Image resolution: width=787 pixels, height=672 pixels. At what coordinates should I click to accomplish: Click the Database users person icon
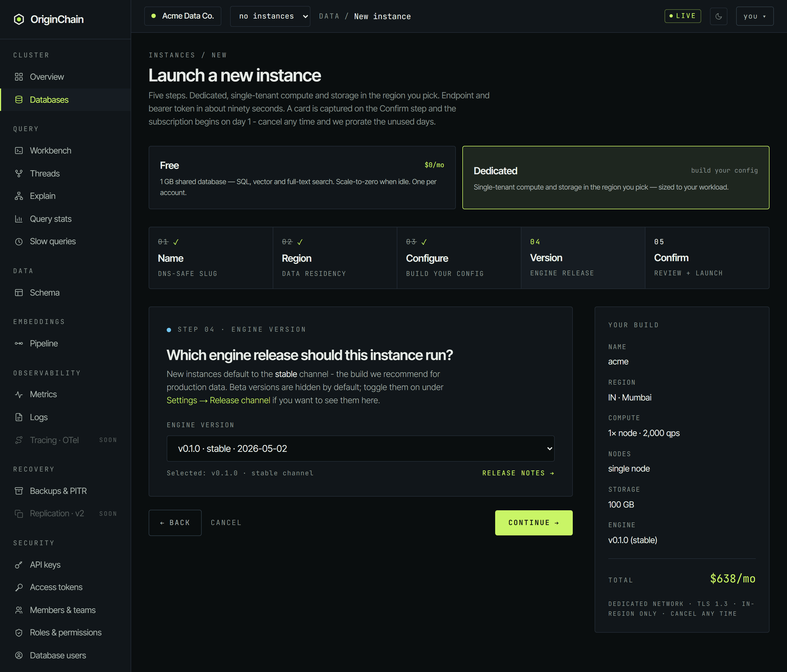pyautogui.click(x=19, y=656)
